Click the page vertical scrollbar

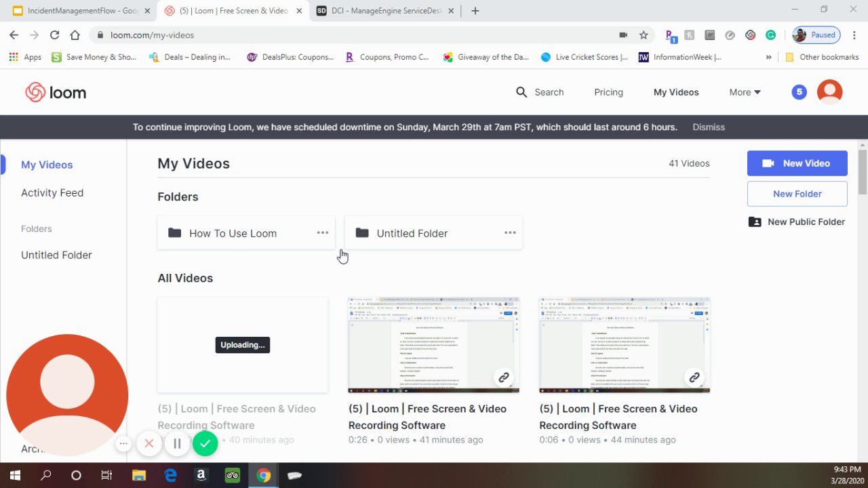[x=863, y=171]
